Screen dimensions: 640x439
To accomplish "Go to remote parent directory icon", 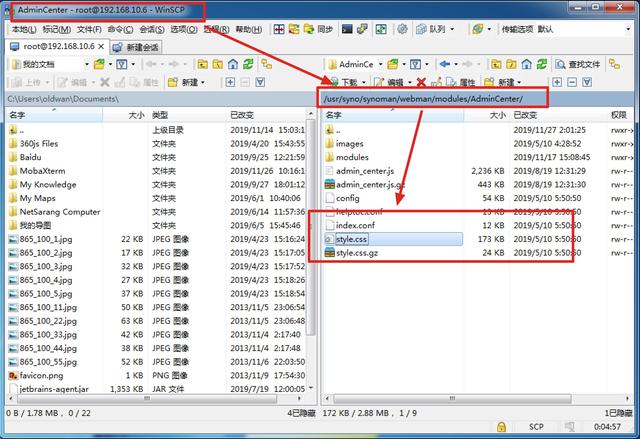I will pos(496,64).
